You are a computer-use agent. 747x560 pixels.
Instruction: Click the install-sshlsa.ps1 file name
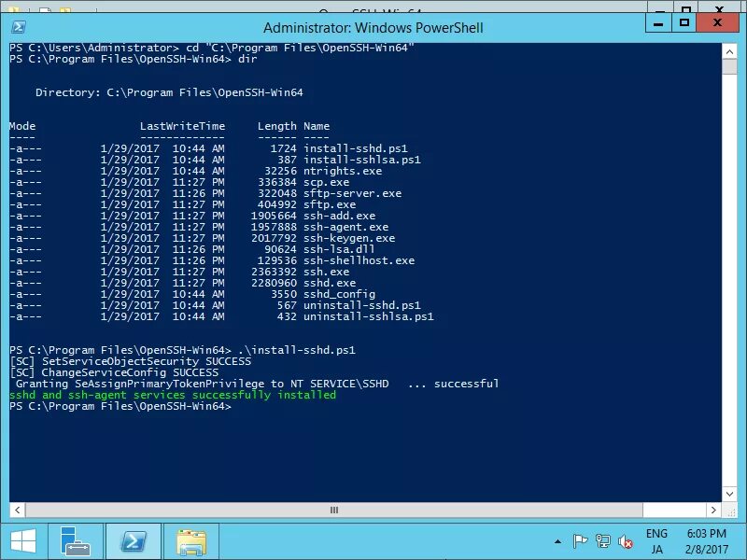(362, 160)
